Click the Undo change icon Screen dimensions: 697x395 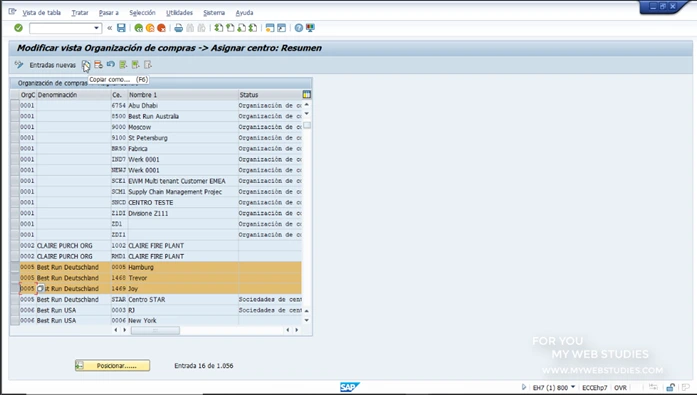click(111, 65)
